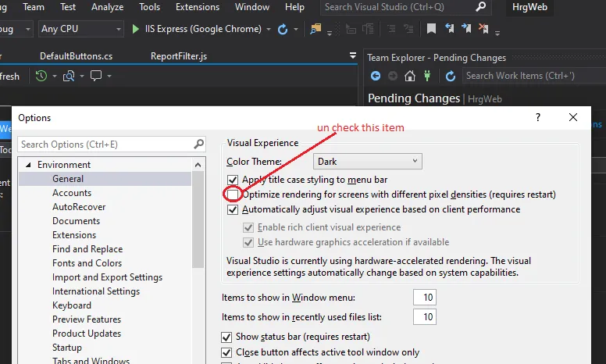Open the Color Theme dropdown
Image resolution: width=606 pixels, height=364 pixels.
click(x=367, y=162)
